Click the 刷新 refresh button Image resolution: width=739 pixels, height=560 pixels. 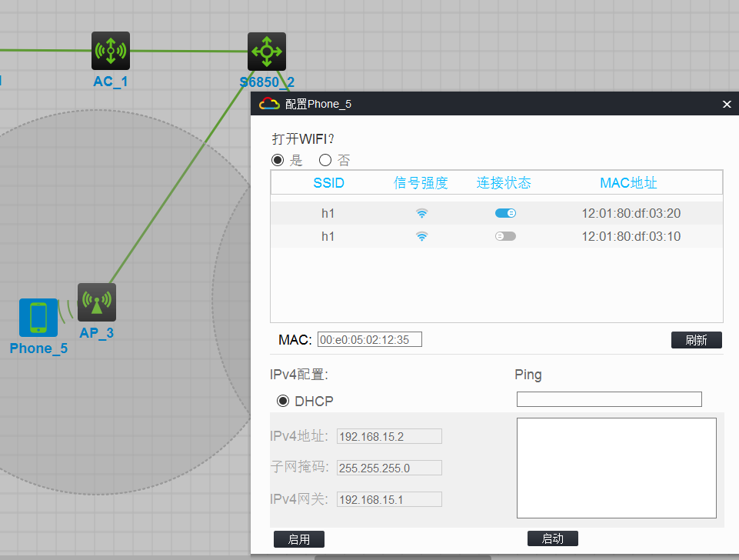[x=697, y=340]
